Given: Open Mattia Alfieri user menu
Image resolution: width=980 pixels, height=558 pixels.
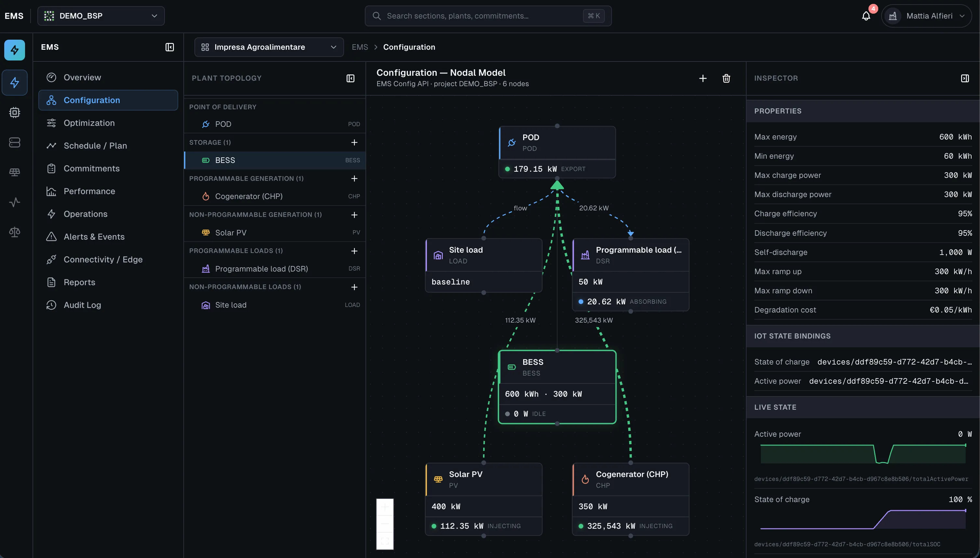Looking at the screenshot, I should coord(926,16).
